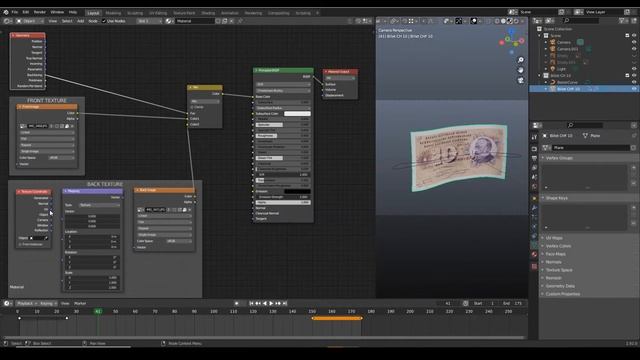Open the Tool properties tab icon
This screenshot has width=640, height=360.
534,138
